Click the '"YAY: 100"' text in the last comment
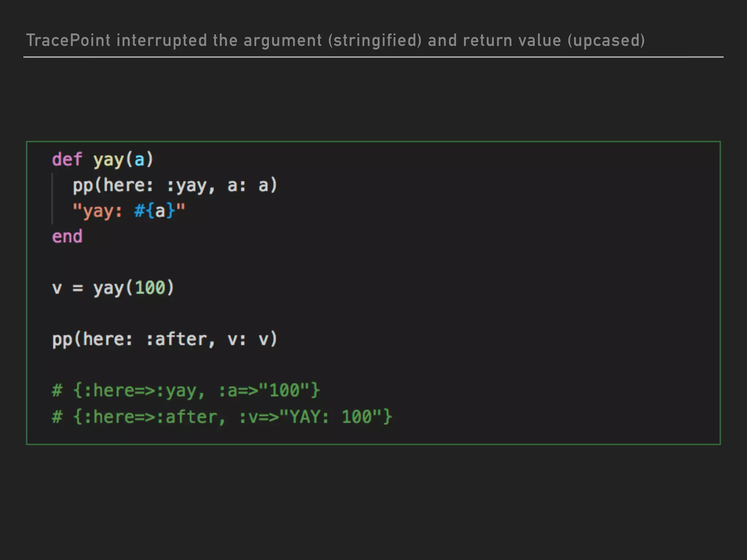 (330, 417)
